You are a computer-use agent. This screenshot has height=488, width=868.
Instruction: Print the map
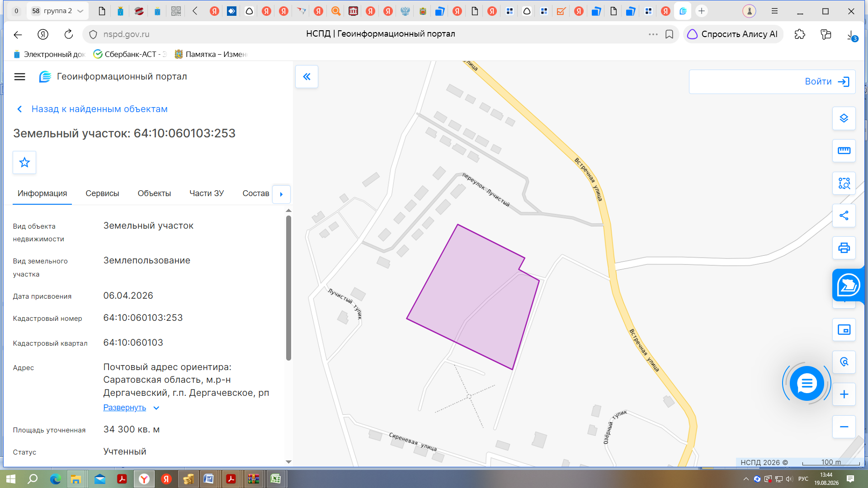844,248
